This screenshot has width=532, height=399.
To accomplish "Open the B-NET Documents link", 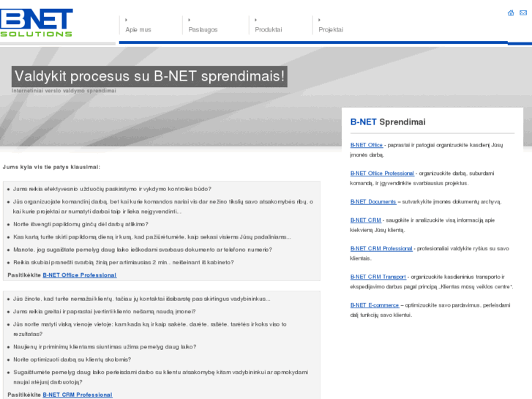I will (x=373, y=202).
